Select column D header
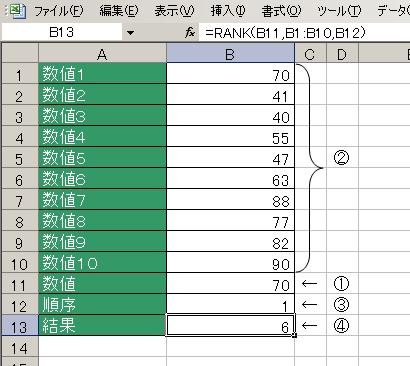The height and width of the screenshot is (366, 410). click(342, 54)
